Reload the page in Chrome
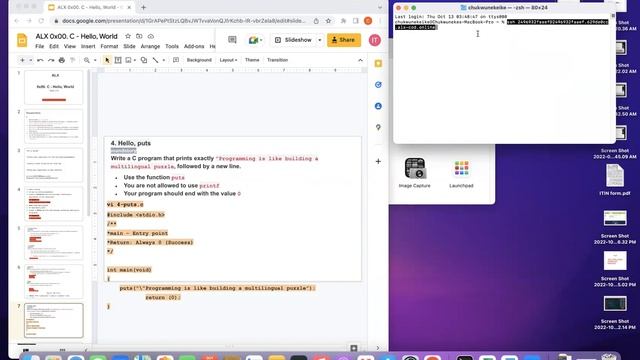 pyautogui.click(x=41, y=20)
